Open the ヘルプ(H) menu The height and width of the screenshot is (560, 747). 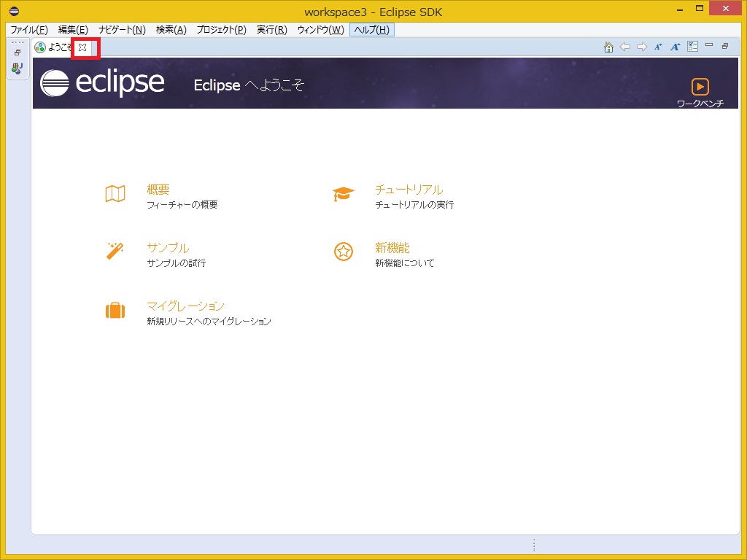click(372, 30)
